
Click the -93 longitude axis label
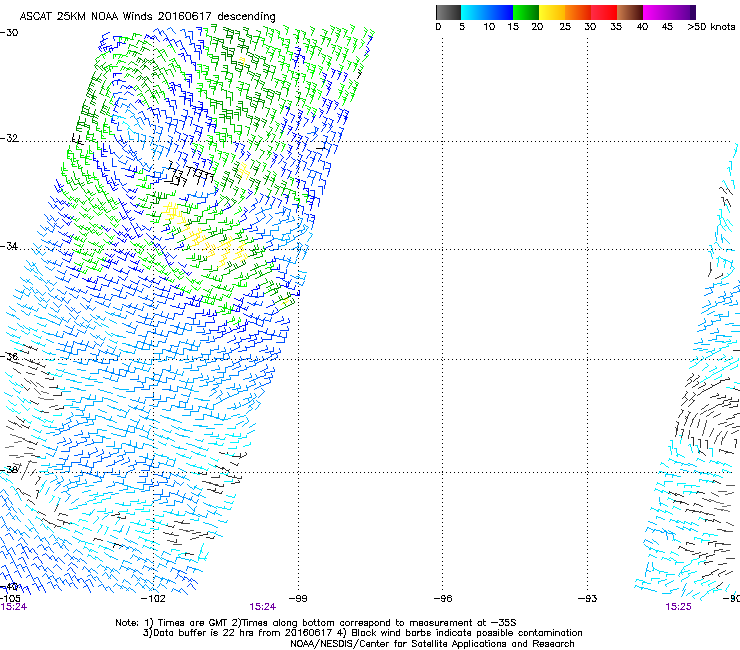click(588, 599)
